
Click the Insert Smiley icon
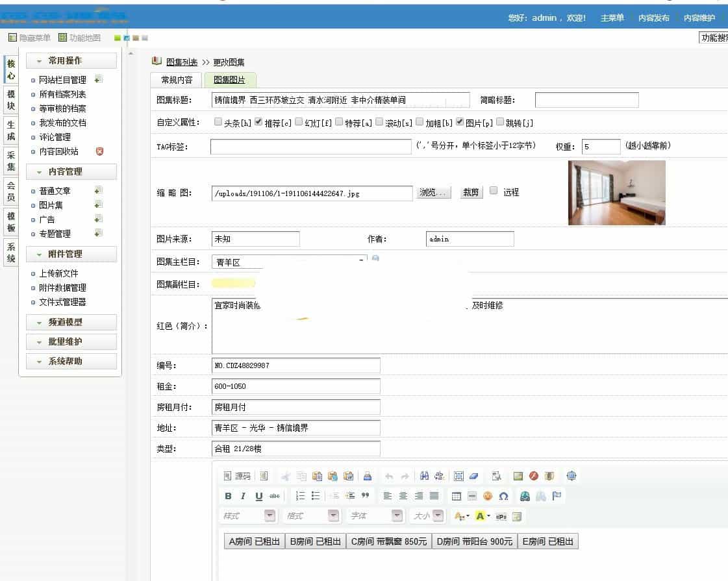[x=488, y=496]
